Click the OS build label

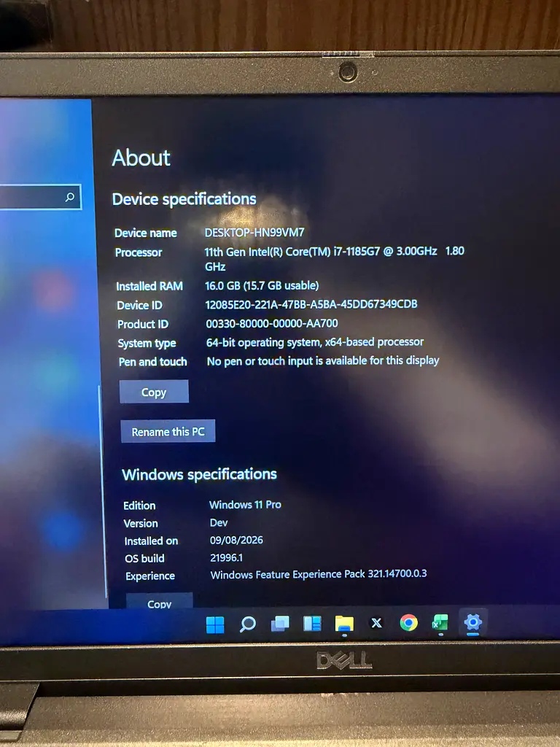point(145,558)
